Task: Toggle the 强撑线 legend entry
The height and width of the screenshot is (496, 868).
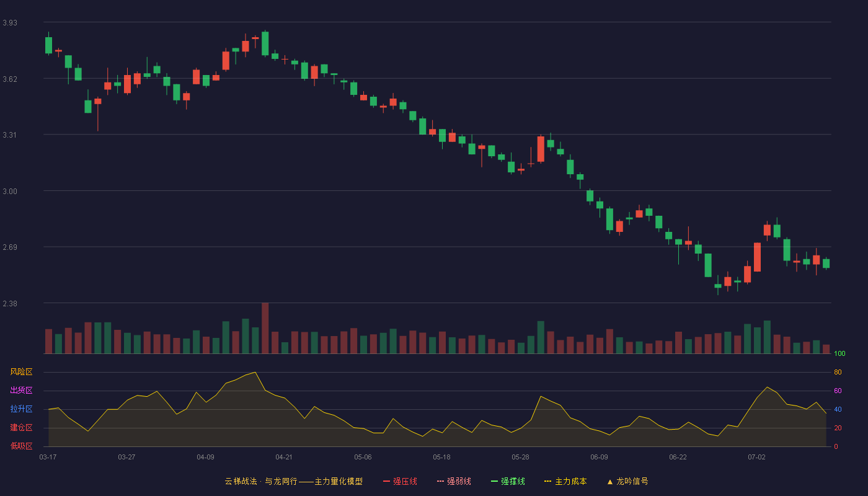Action: (x=508, y=481)
